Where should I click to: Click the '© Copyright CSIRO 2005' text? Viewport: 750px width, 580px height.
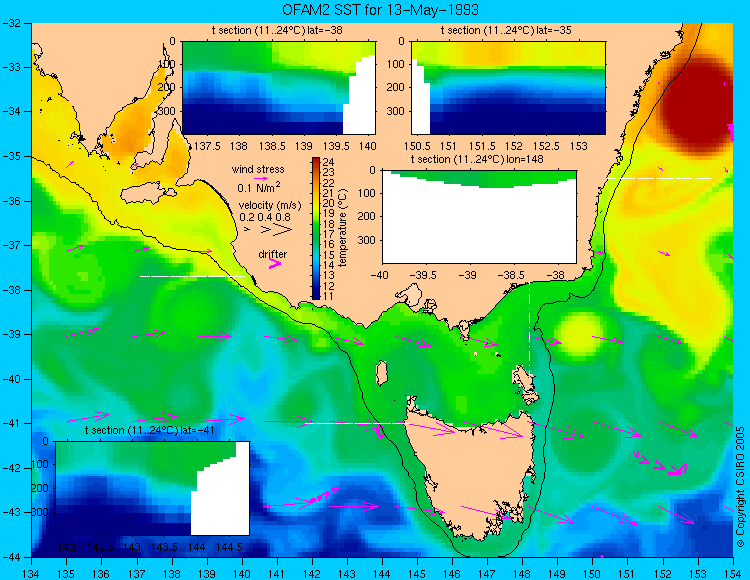click(x=740, y=487)
